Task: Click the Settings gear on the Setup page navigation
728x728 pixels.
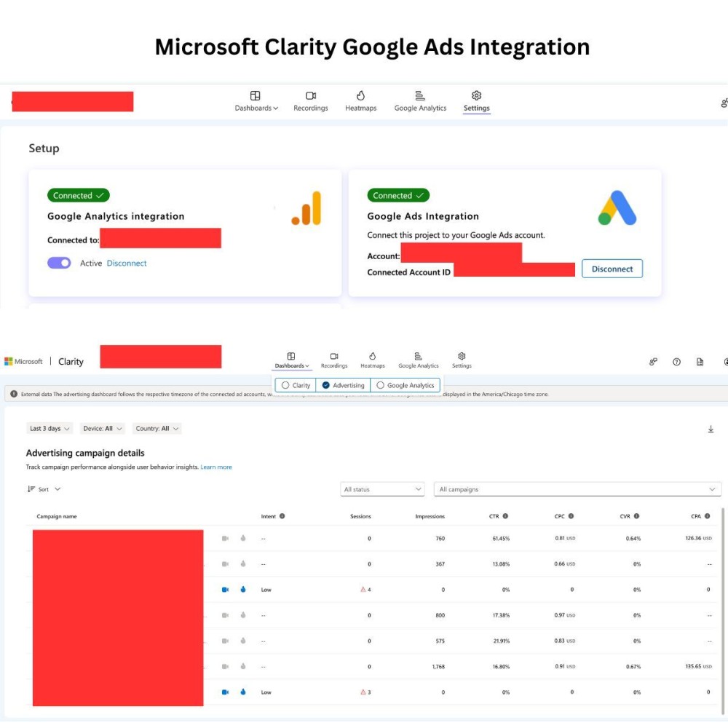Action: click(476, 95)
